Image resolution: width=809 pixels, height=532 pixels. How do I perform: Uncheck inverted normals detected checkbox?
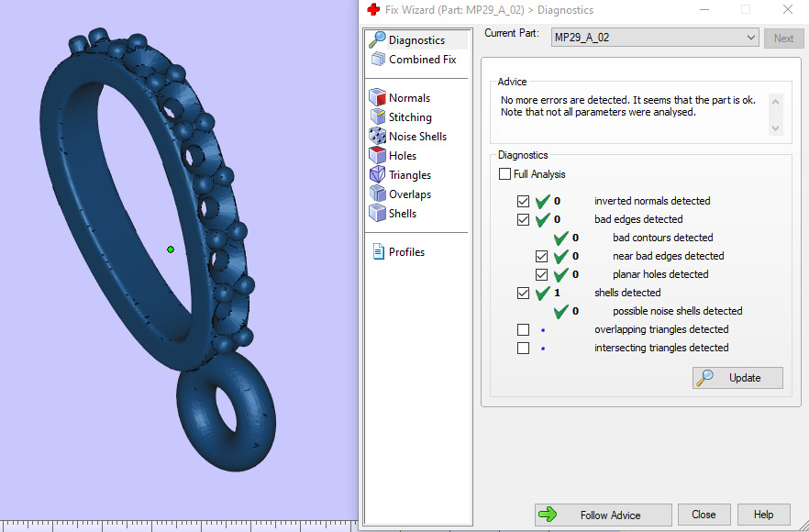point(523,201)
